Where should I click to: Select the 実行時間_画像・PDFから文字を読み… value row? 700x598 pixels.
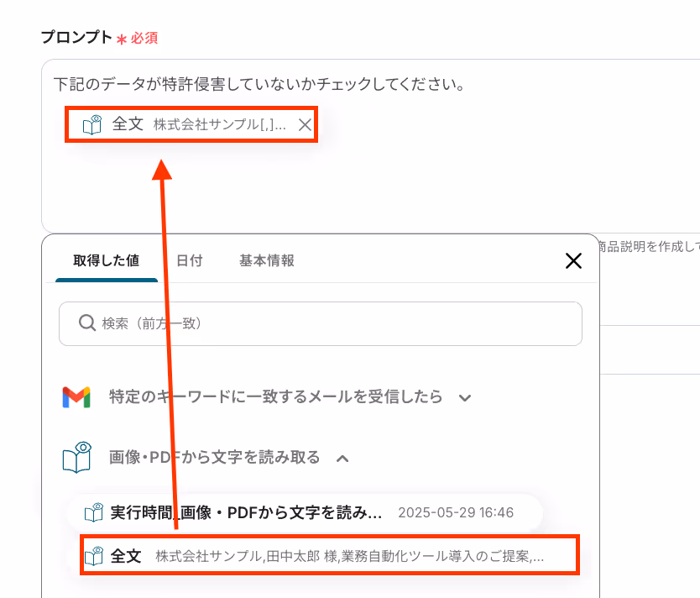tap(305, 512)
